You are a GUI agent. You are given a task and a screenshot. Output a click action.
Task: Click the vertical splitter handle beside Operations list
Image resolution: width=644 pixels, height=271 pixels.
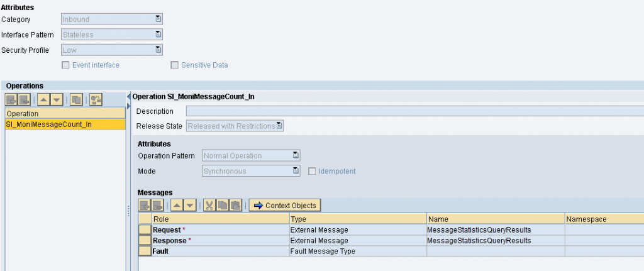pos(128,211)
